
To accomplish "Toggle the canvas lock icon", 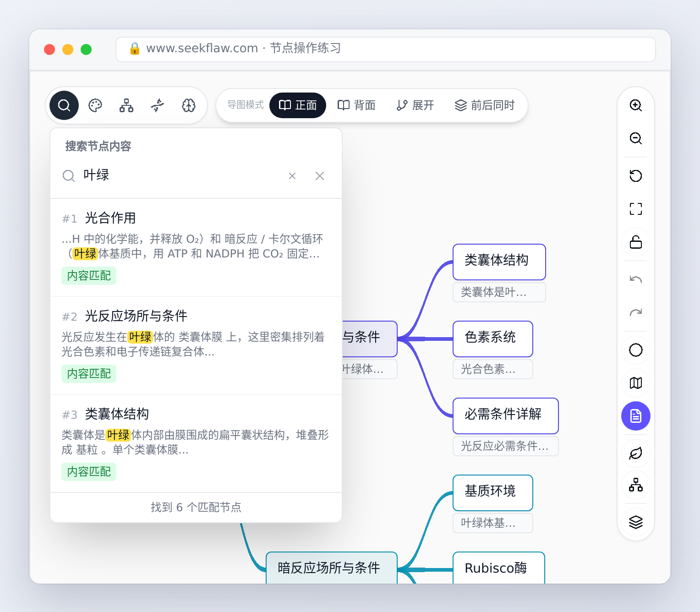I will [636, 242].
